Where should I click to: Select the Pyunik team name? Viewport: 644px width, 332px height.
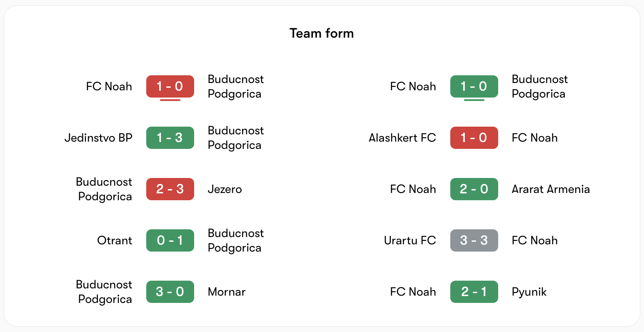(x=529, y=292)
